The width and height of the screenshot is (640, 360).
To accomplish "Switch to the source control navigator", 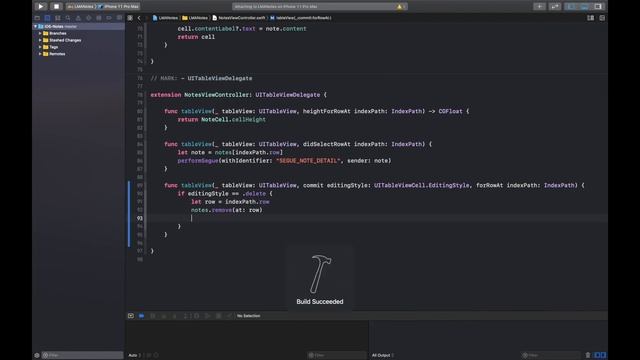I will [47, 18].
